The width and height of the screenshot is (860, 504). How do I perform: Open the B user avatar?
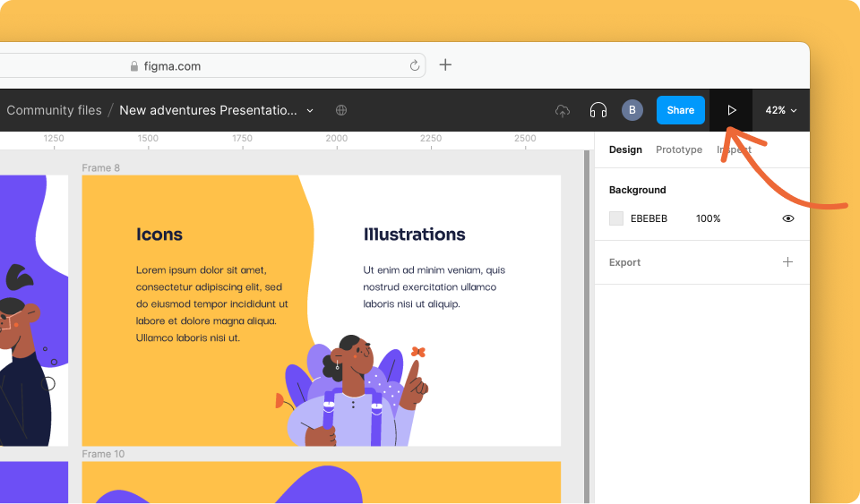[632, 110]
